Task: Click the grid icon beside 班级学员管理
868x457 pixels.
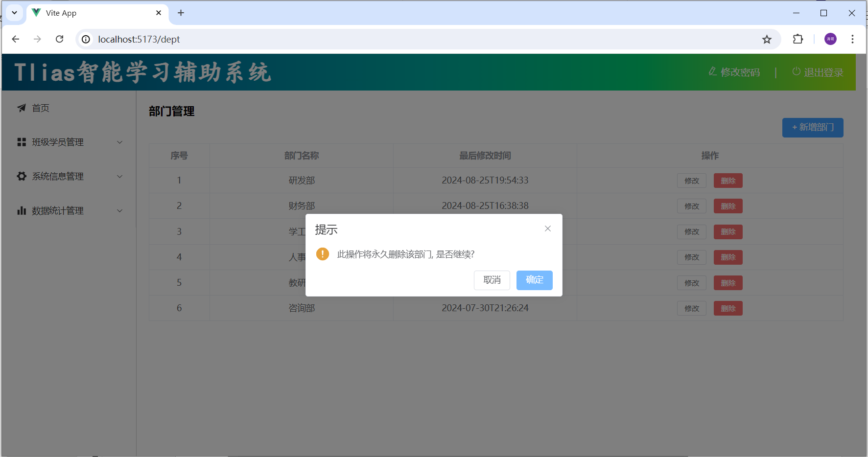Action: coord(22,142)
